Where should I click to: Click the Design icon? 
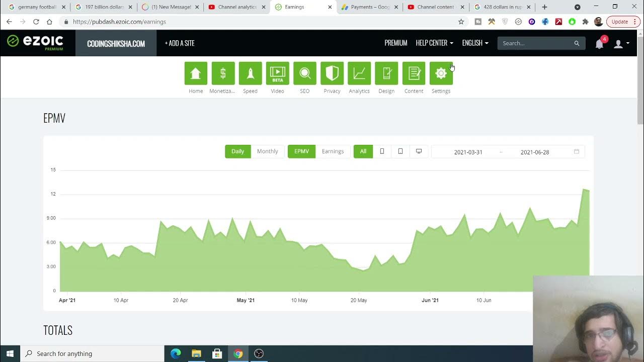coord(386,73)
